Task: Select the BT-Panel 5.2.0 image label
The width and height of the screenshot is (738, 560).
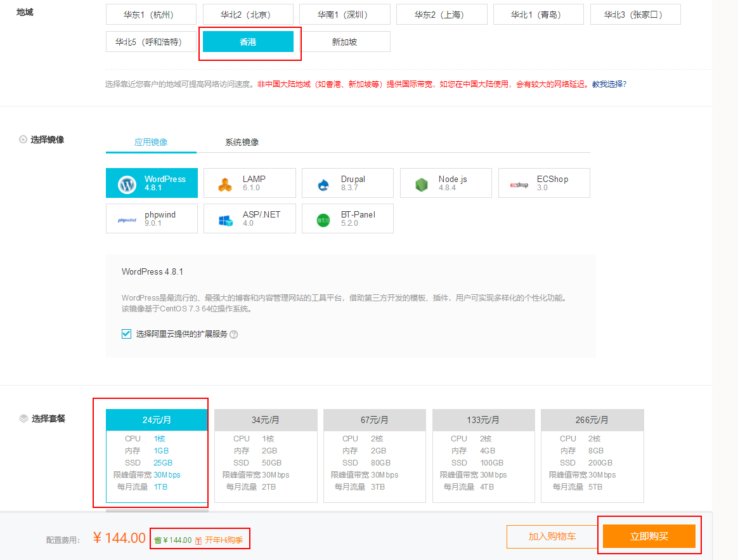Action: coord(358,219)
